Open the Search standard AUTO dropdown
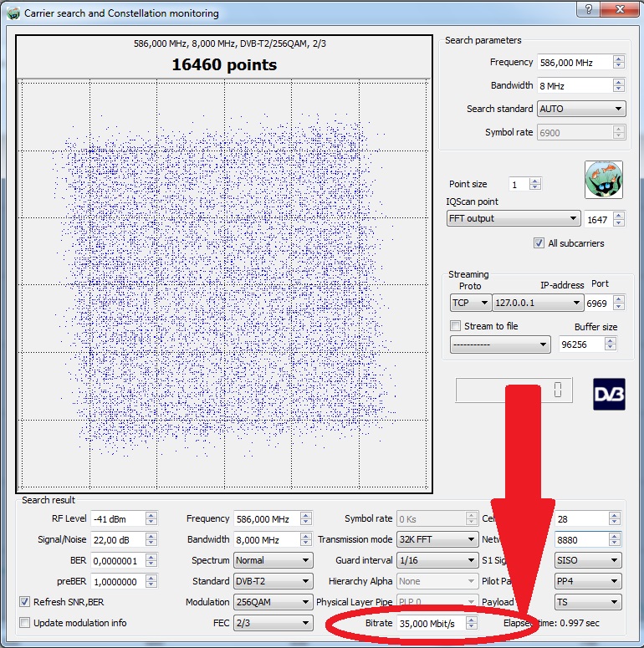 coord(581,109)
